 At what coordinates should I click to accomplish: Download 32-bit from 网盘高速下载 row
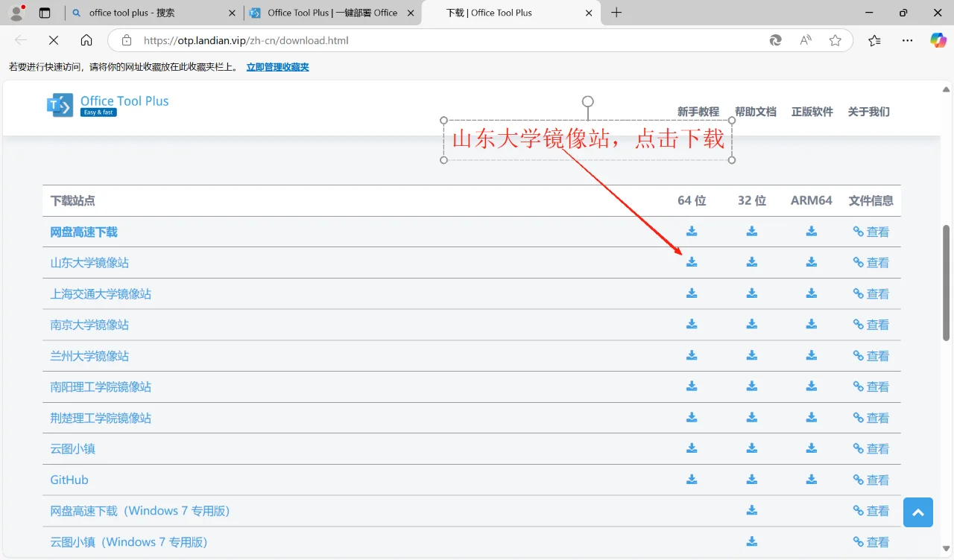tap(752, 232)
